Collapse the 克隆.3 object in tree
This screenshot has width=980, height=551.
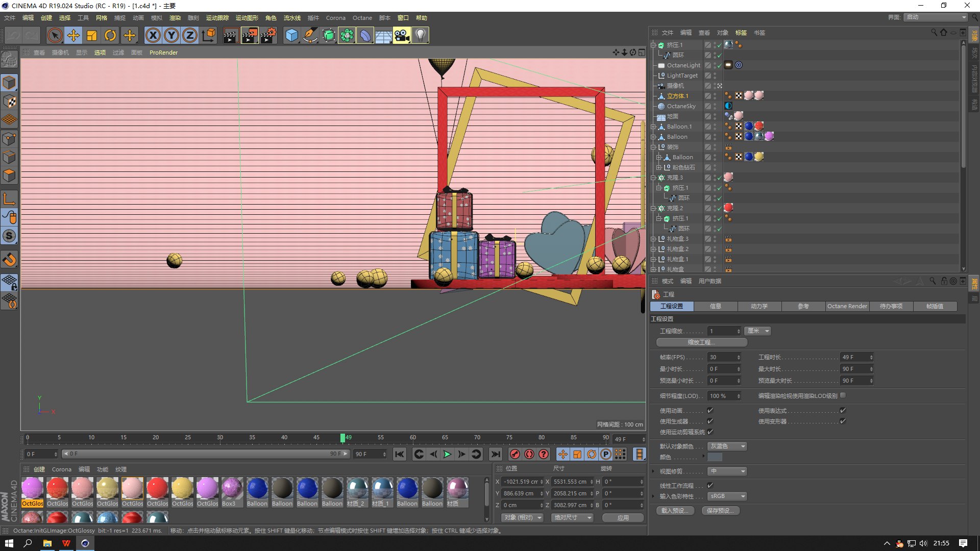coord(653,178)
